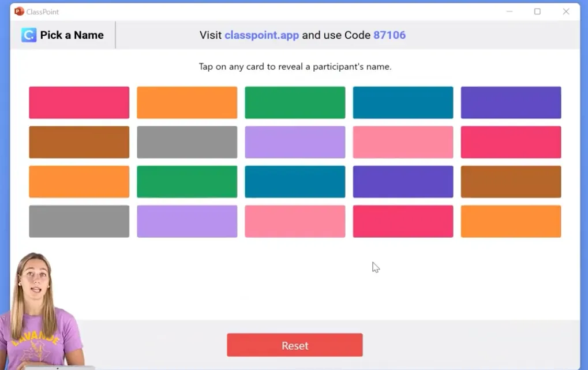588x370 pixels.
Task: Open the classpoint.app link
Action: point(261,35)
